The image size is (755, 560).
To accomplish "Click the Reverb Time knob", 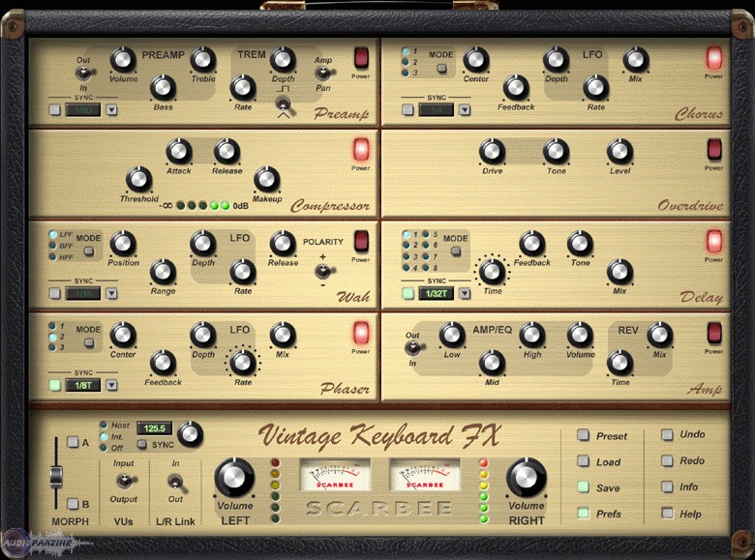I will coord(619,364).
